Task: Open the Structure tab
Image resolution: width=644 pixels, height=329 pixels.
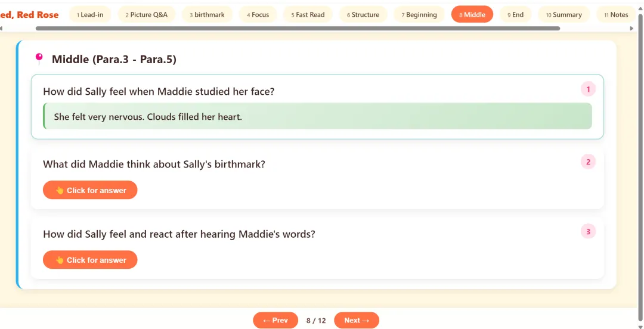Action: [363, 15]
